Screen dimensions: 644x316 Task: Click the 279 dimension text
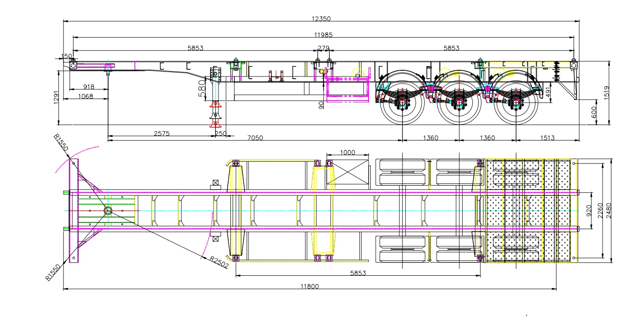click(324, 48)
